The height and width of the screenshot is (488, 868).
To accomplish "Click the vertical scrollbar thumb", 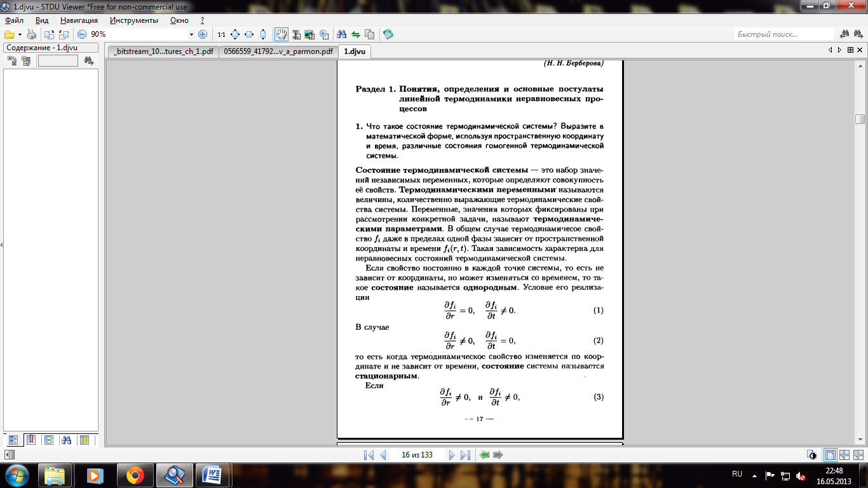I will (x=860, y=119).
